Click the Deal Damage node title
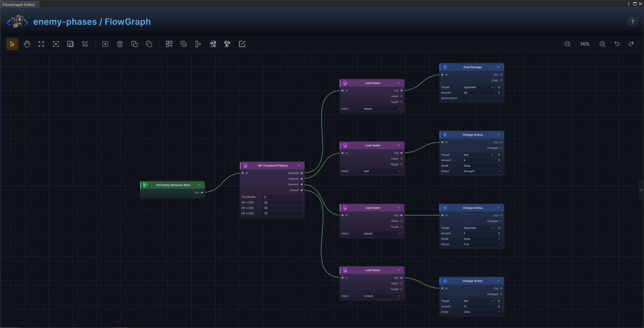This screenshot has width=644, height=328. [x=472, y=67]
